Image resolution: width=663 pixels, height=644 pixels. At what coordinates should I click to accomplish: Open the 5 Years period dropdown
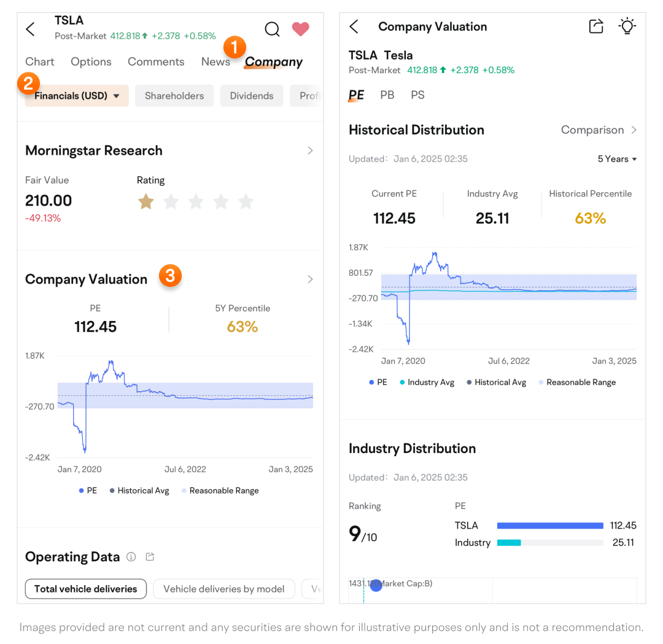617,159
